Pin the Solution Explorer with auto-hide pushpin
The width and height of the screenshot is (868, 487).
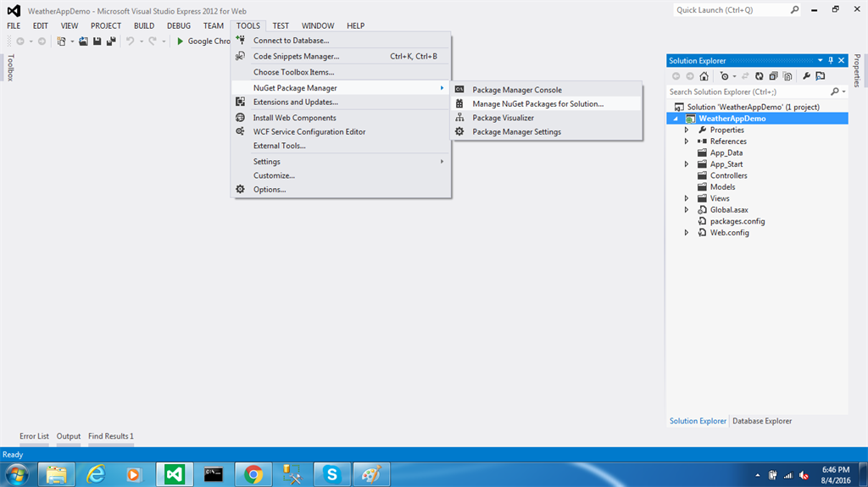(831, 61)
